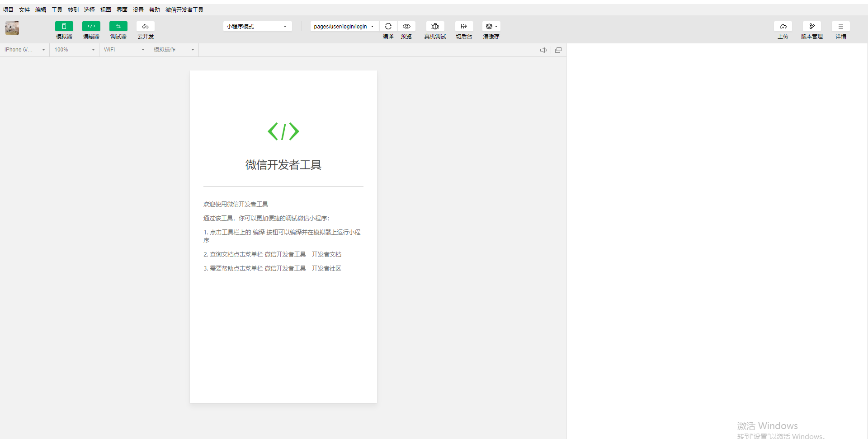
Task: Open the 文件 menu
Action: point(24,9)
